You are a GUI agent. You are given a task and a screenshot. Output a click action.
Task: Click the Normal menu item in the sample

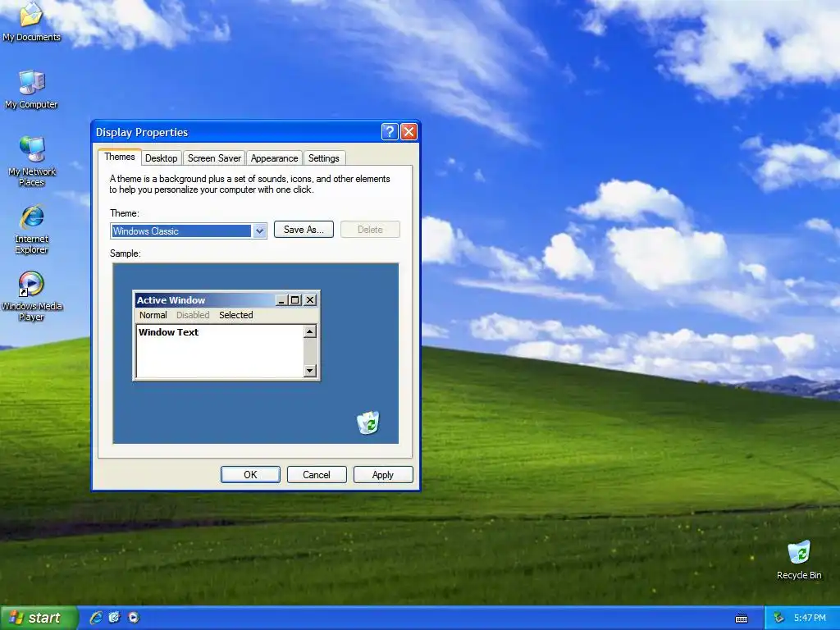(x=153, y=315)
